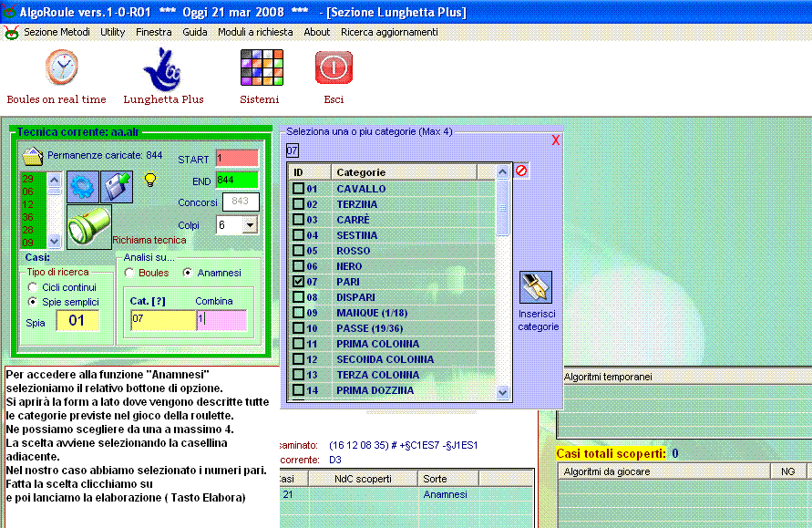The image size is (812, 528).
Task: Check the 13 TERZA COLONNA box
Action: pos(298,374)
